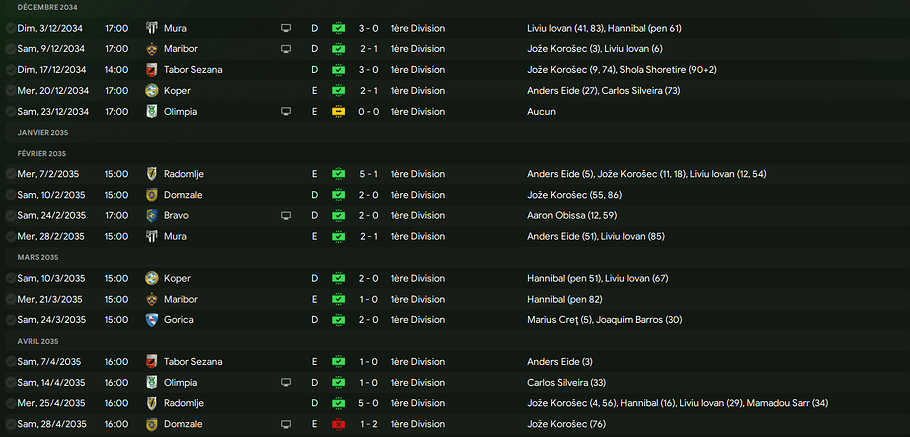Click the green win icon on the Gorica row
Screen dimensions: 910x437
pos(339,320)
